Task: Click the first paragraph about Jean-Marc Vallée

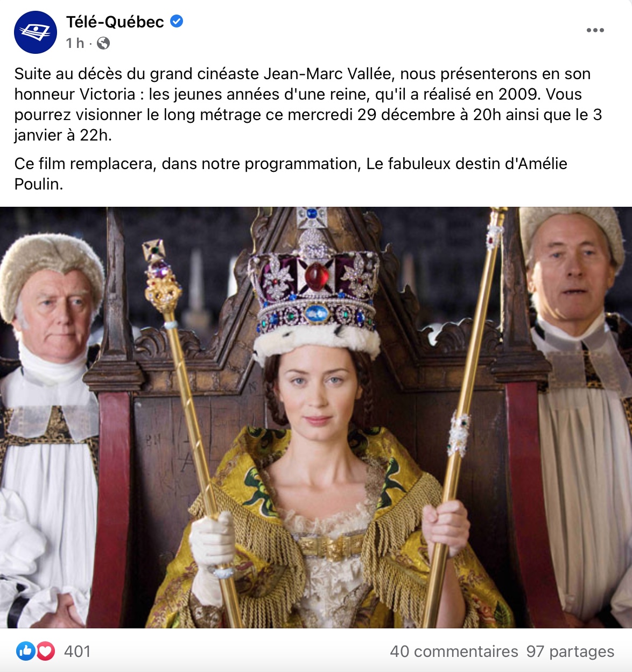Action: pyautogui.click(x=308, y=104)
